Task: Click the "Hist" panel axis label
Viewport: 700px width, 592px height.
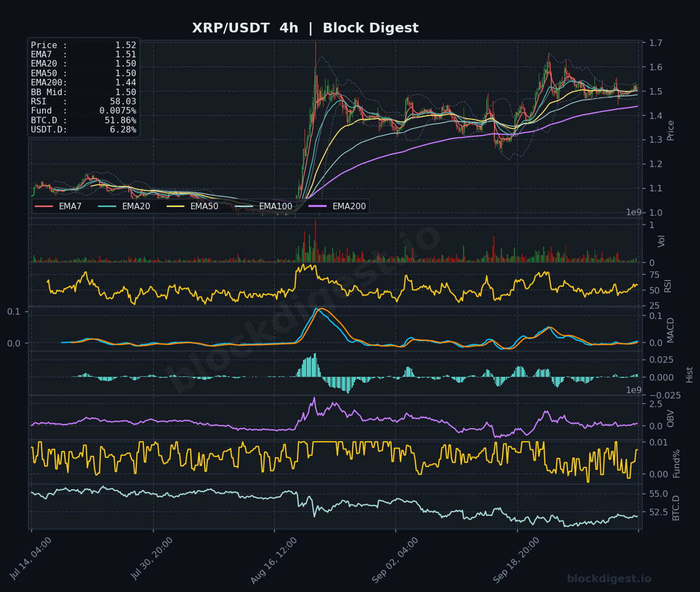Action: pyautogui.click(x=690, y=375)
